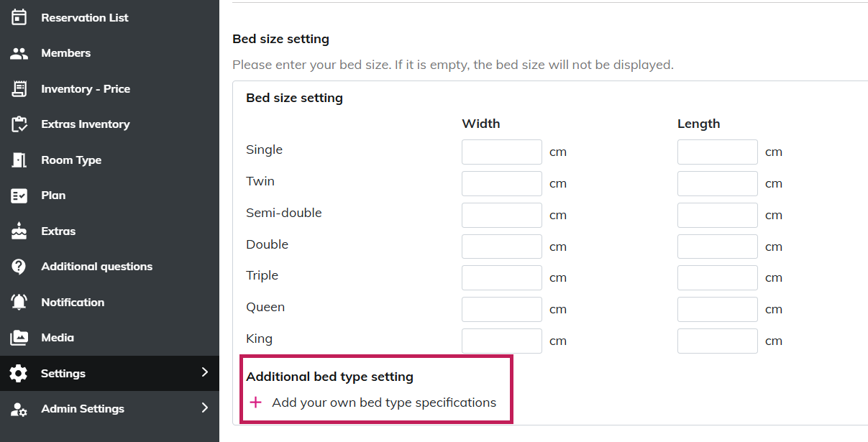868x442 pixels.
Task: Open the Settings menu item
Action: [x=63, y=374]
